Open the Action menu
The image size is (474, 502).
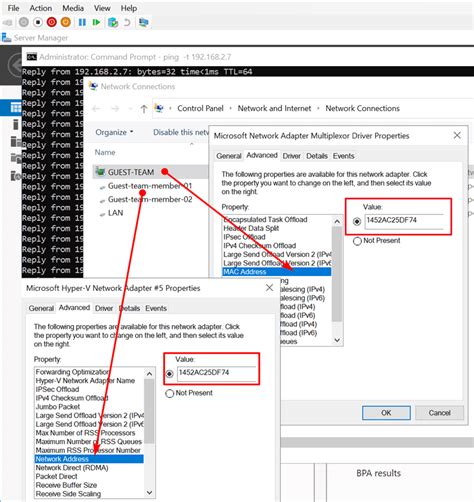pyautogui.click(x=41, y=8)
